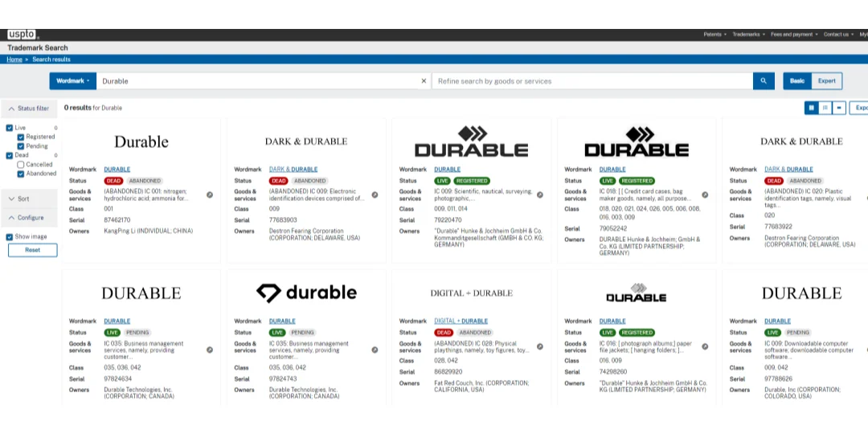Open goods details for serial 79052242

[705, 194]
